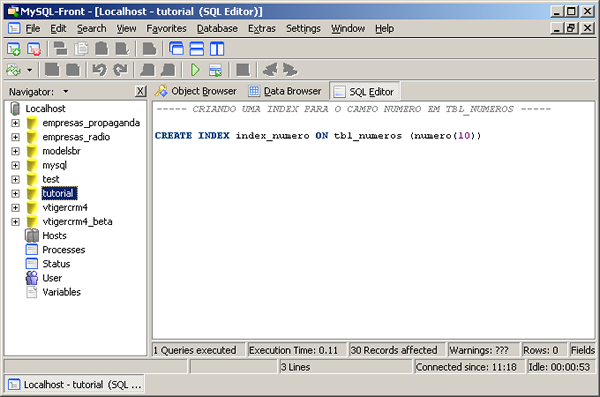
Task: Click the new connection window icon
Action: click(14, 49)
